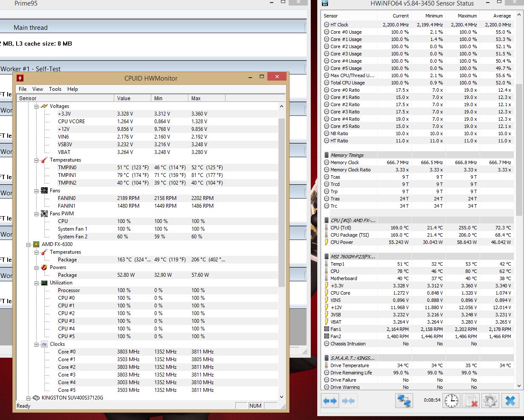The height and width of the screenshot is (420, 524).
Task: Collapse the Fans PWM tree node
Action: (36, 214)
